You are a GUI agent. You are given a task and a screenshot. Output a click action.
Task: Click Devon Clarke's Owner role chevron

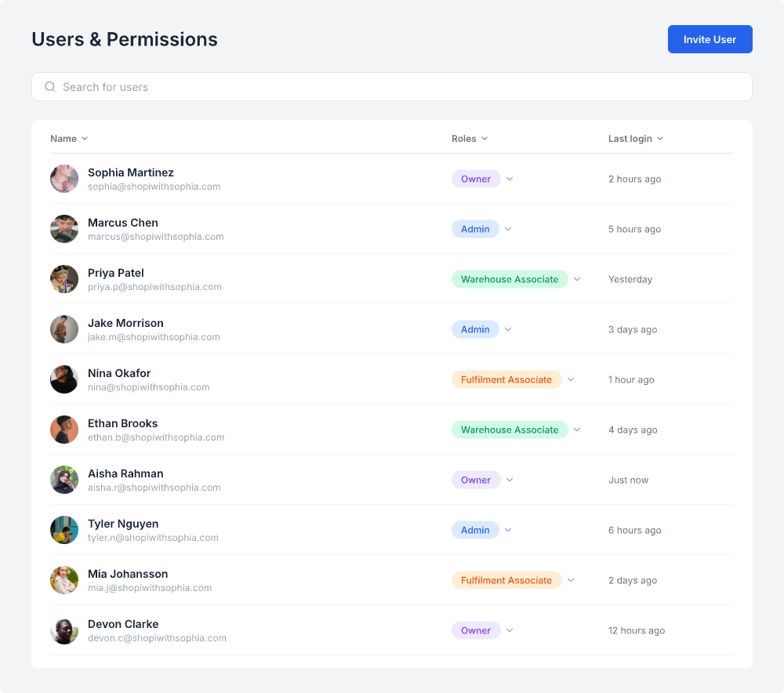(510, 630)
